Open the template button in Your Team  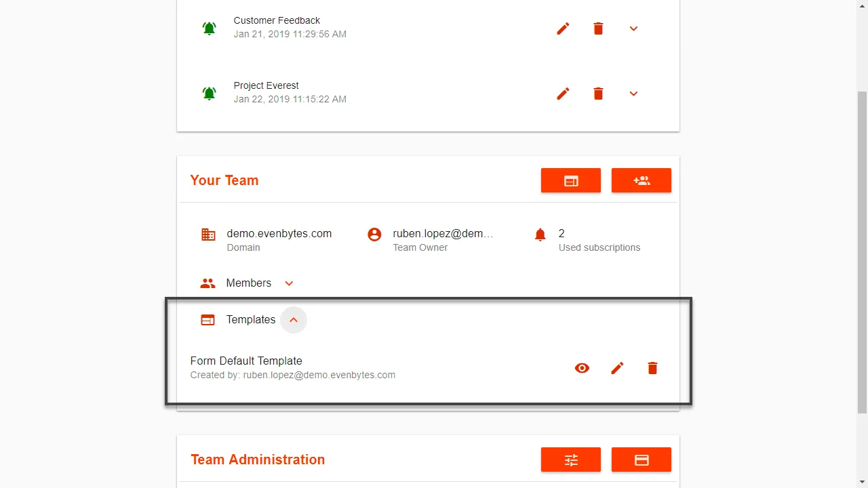click(571, 180)
